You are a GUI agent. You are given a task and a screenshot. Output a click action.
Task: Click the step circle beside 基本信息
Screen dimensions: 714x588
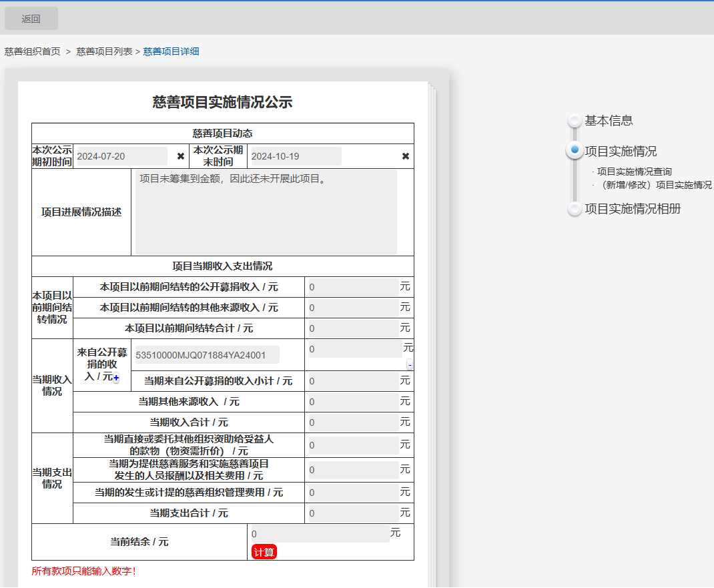[x=575, y=121]
